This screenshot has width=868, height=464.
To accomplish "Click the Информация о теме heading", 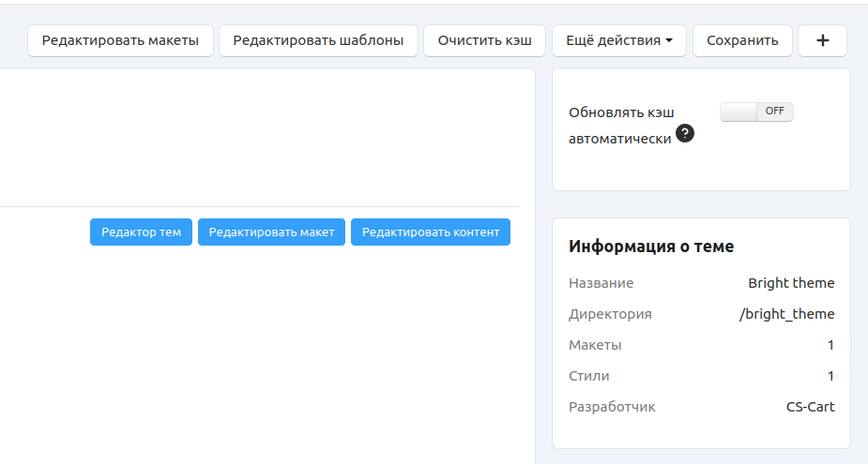I will [651, 247].
